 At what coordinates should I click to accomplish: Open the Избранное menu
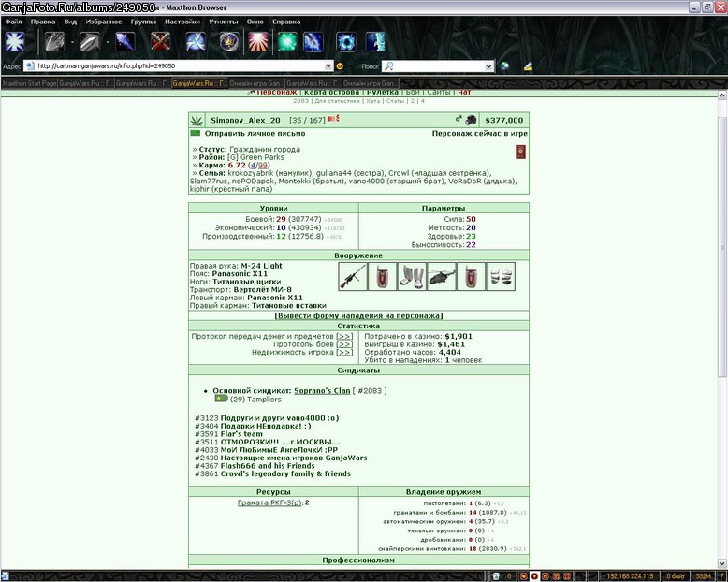[x=104, y=22]
